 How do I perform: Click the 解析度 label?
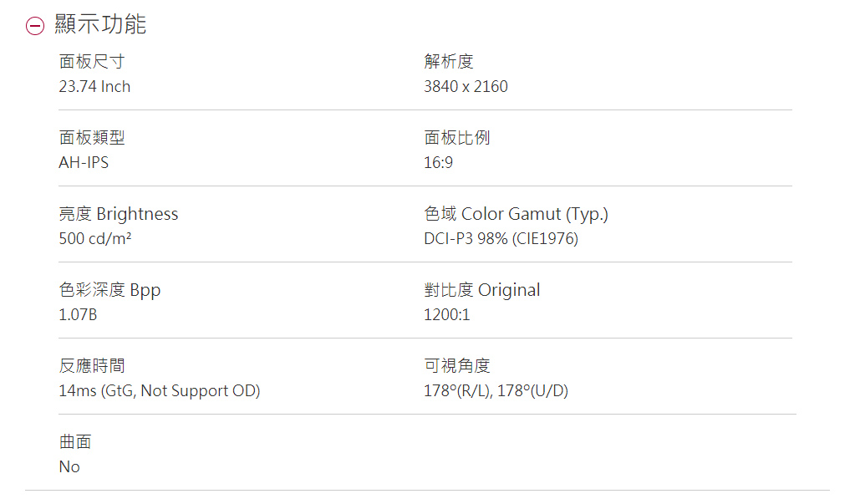449,62
